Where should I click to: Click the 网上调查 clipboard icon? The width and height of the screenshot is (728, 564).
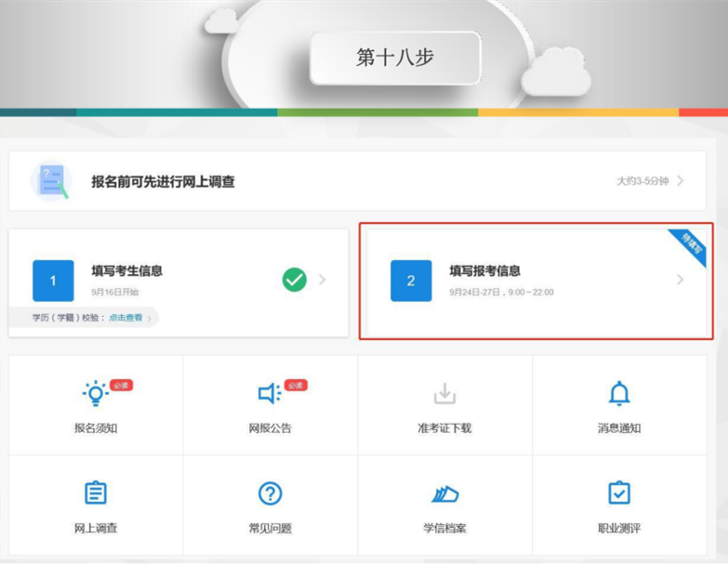(95, 493)
